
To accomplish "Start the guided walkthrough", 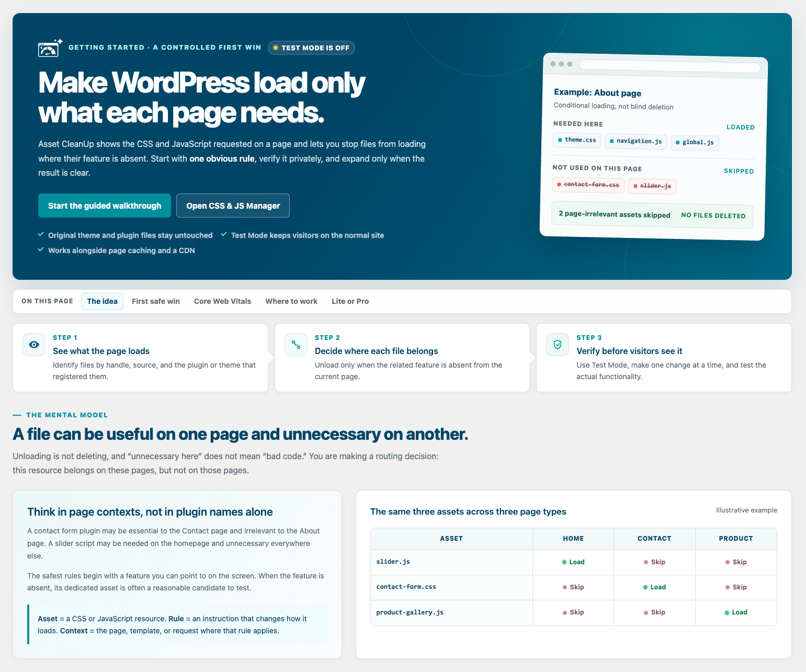I will [x=105, y=206].
